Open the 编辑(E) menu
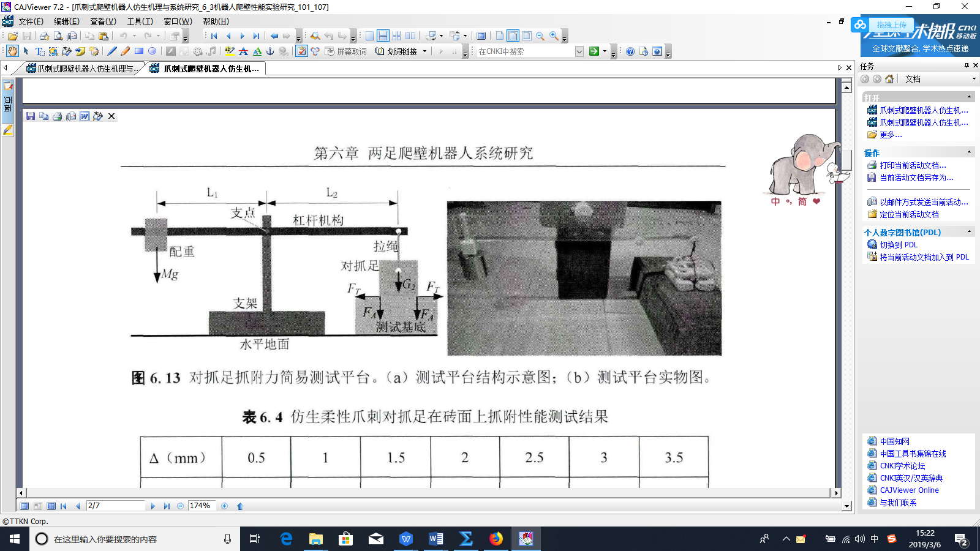980x551 pixels. click(67, 21)
